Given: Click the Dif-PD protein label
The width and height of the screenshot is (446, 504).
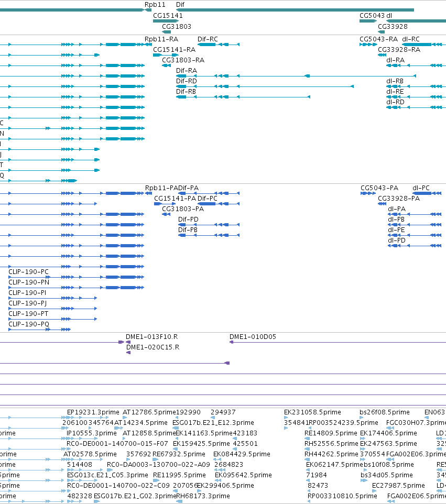Looking at the screenshot, I should tap(189, 219).
